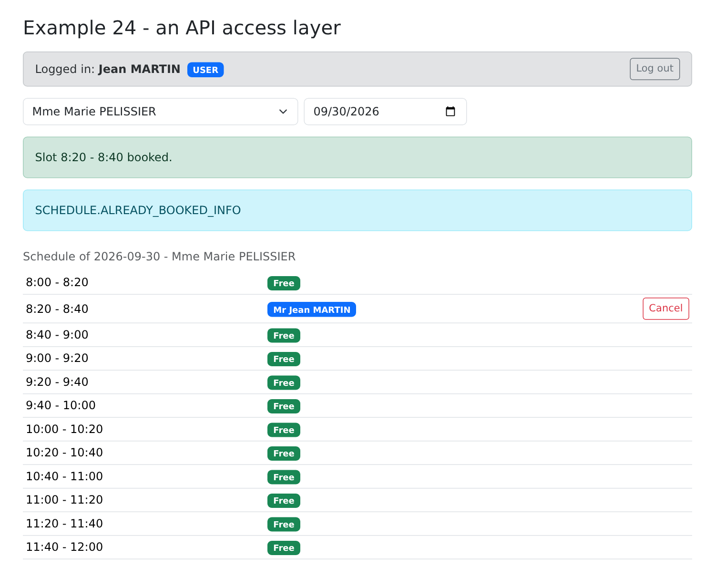Select the 10:00 - 10:20 time label

click(64, 429)
